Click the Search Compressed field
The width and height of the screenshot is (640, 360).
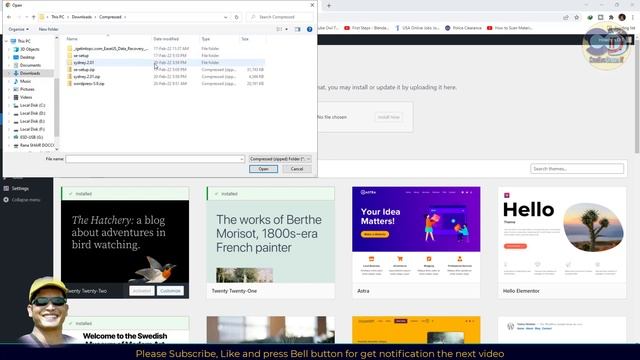click(x=280, y=17)
